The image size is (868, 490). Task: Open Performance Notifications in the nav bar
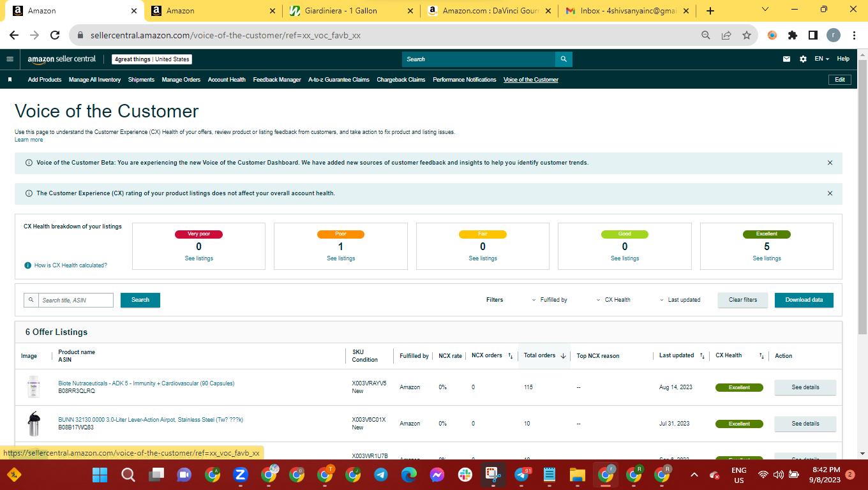[x=465, y=80]
